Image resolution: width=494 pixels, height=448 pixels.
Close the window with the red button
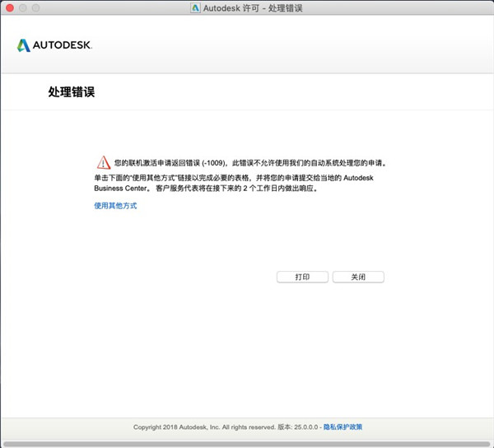click(10, 8)
